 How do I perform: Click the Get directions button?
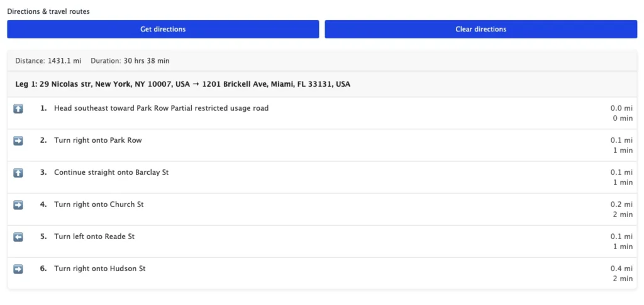click(x=163, y=29)
